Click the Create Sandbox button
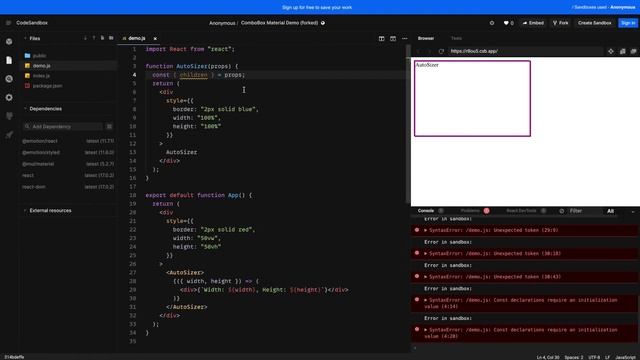Viewport: 640px width, 360px height. [594, 23]
